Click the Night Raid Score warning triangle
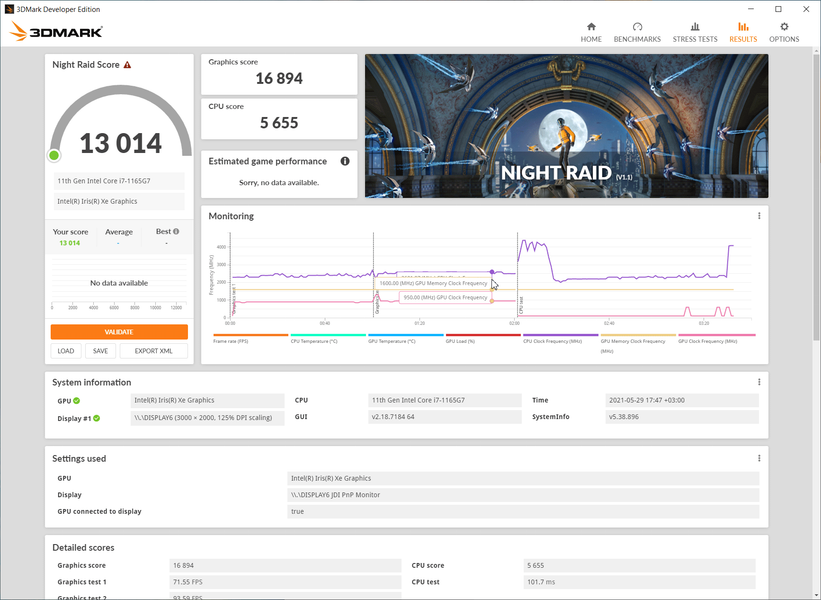Image resolution: width=821 pixels, height=600 pixels. (x=127, y=65)
